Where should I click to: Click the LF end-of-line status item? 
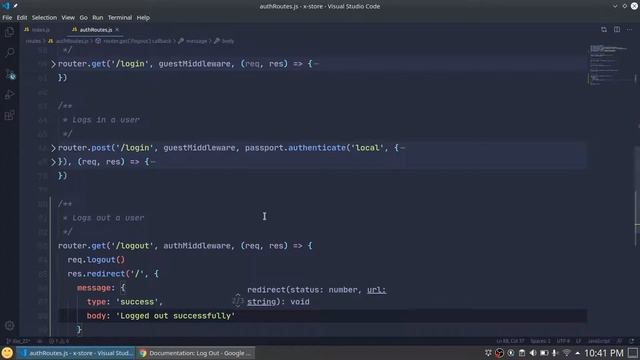click(578, 341)
